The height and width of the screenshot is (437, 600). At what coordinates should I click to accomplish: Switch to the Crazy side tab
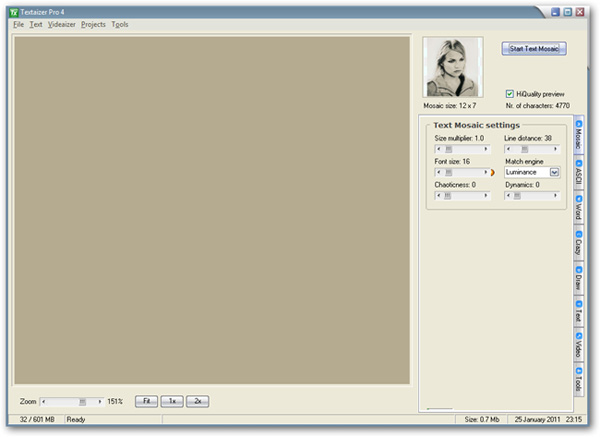[x=579, y=243]
